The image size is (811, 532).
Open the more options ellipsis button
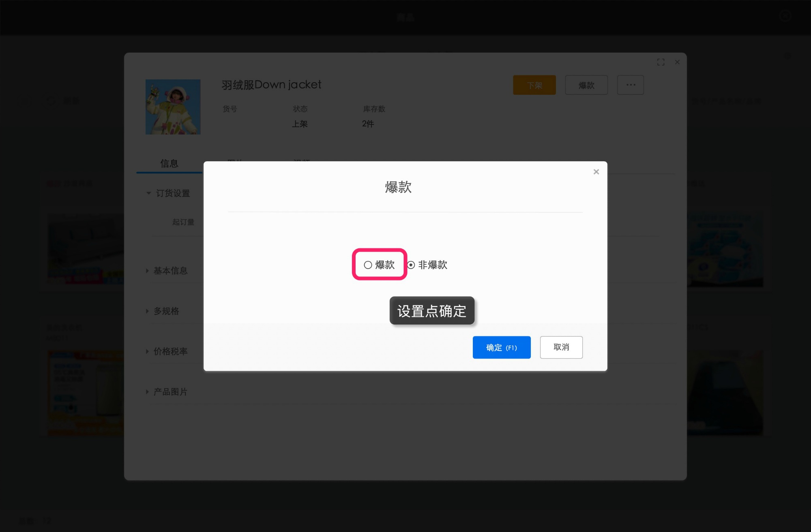pyautogui.click(x=631, y=85)
